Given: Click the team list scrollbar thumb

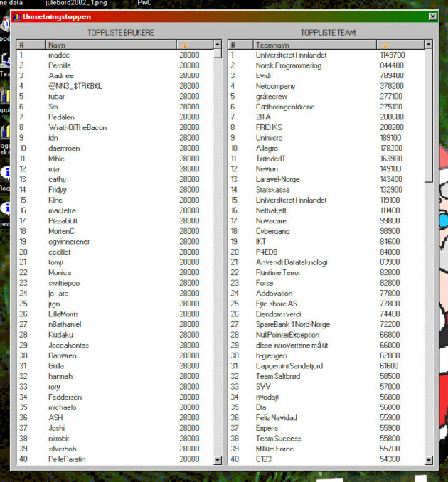Looking at the screenshot, I should (429, 116).
